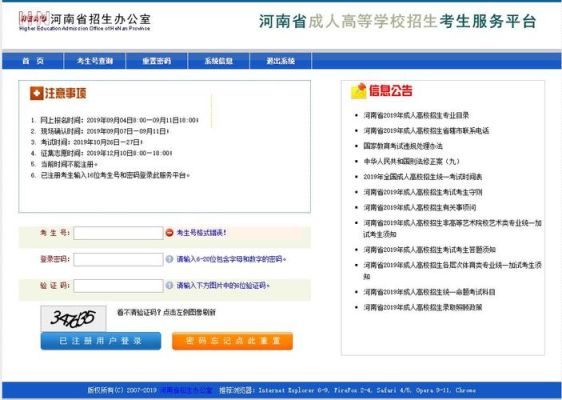Focus the 登录密码 input field
Viewport: 562px width, 400px height.
click(x=118, y=259)
